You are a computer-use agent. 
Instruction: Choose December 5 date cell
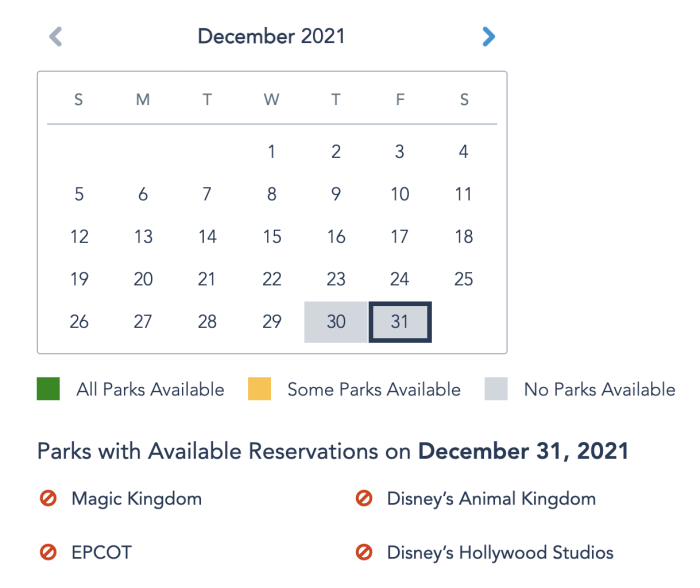(79, 195)
